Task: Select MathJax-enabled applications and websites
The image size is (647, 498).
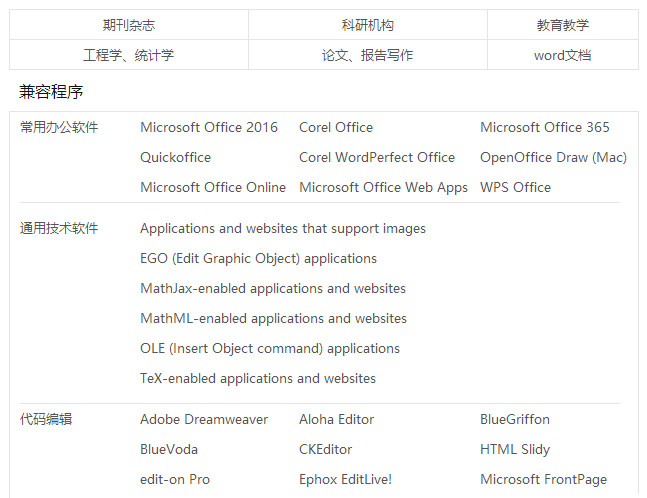Action: pyautogui.click(x=273, y=288)
